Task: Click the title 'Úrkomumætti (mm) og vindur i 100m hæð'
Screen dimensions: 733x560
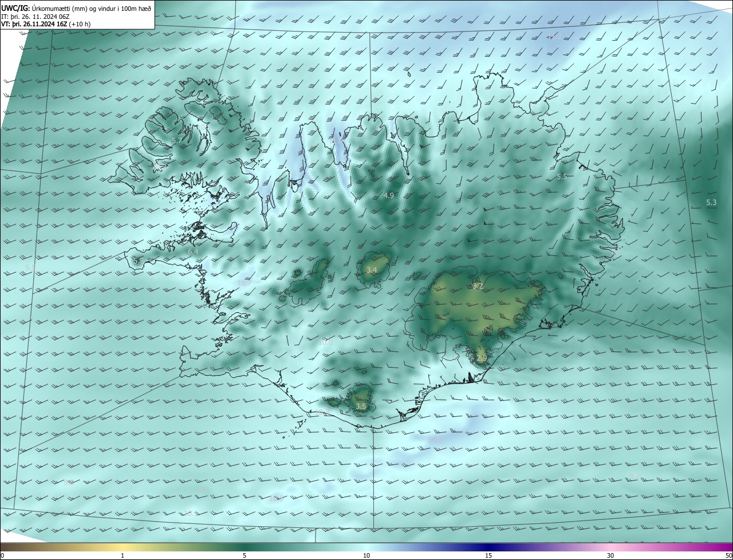Action: pos(92,8)
